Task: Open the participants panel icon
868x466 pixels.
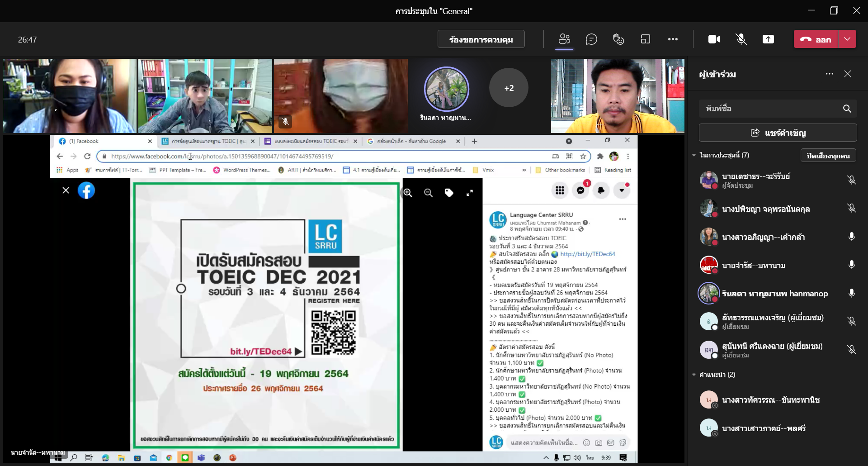Action: 564,39
